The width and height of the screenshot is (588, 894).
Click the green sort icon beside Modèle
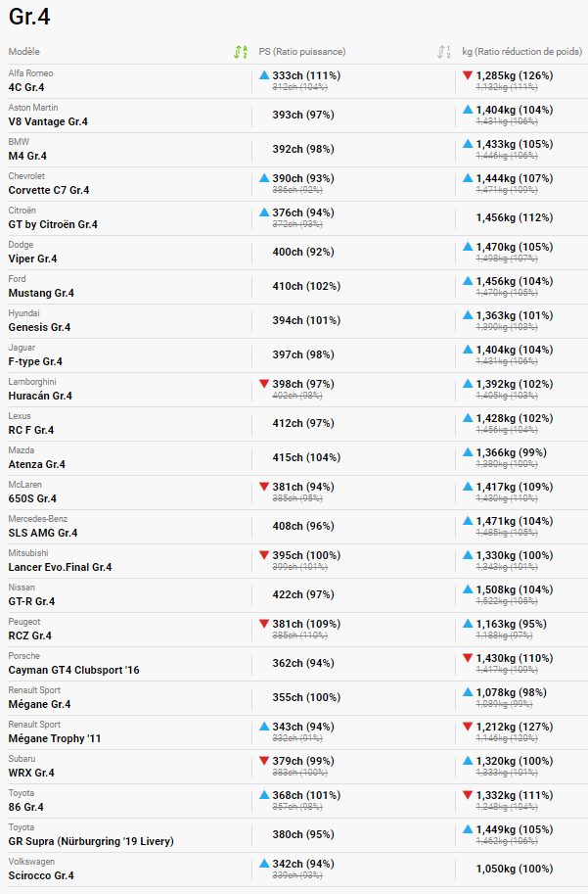[x=240, y=52]
